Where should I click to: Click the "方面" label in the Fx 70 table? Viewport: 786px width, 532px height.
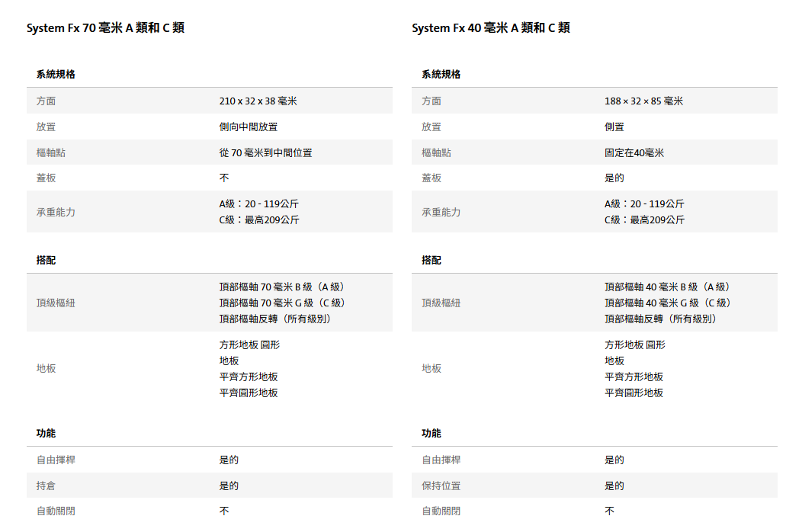click(46, 101)
